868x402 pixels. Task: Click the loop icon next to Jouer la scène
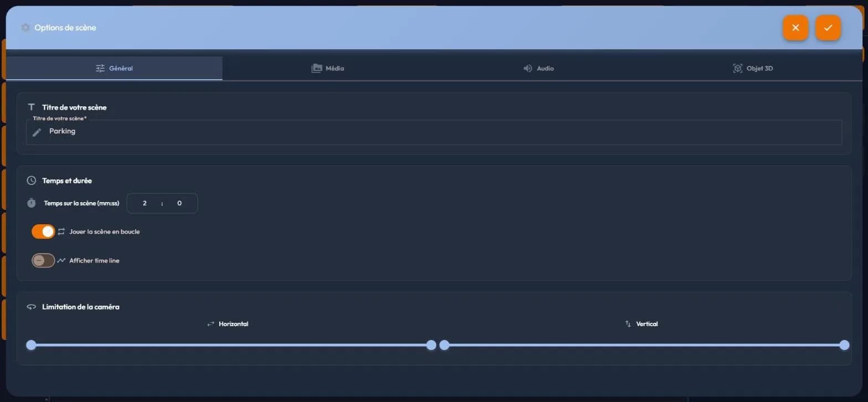coord(61,231)
